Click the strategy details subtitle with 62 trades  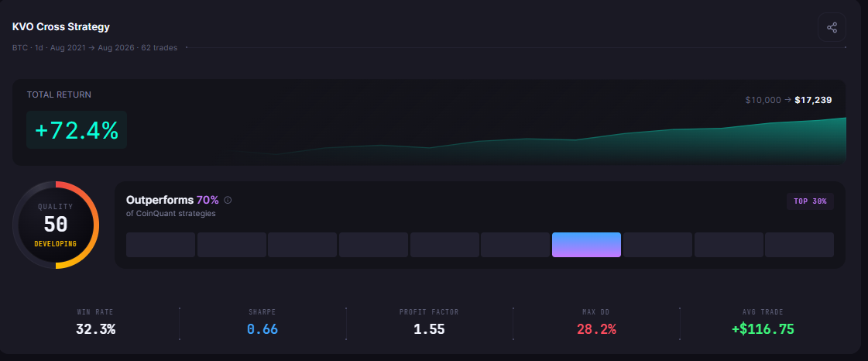pyautogui.click(x=94, y=47)
